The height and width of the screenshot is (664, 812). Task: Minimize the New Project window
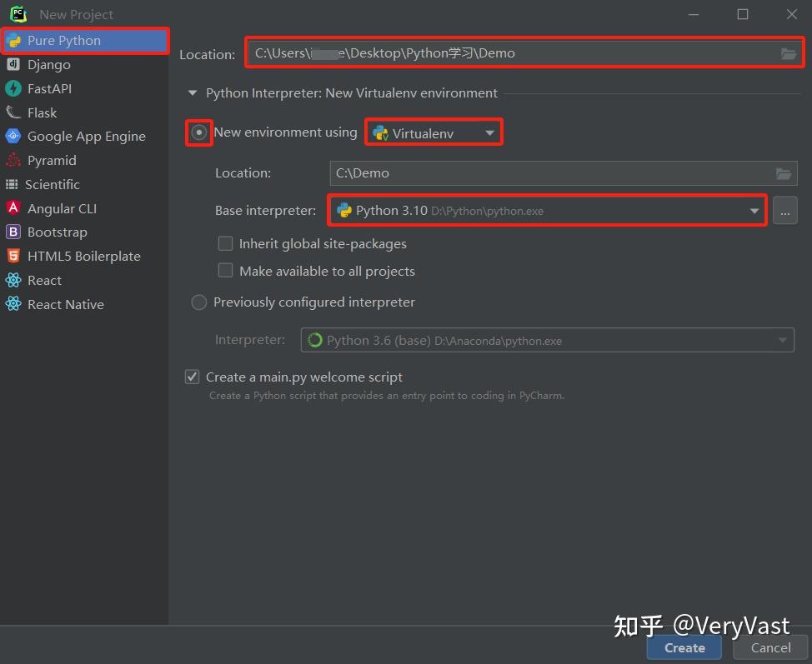point(694,14)
